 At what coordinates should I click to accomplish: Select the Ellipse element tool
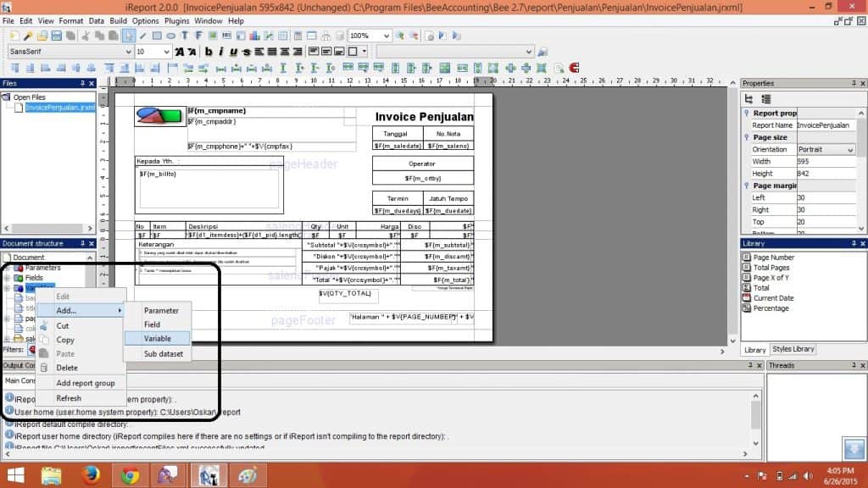coord(170,36)
